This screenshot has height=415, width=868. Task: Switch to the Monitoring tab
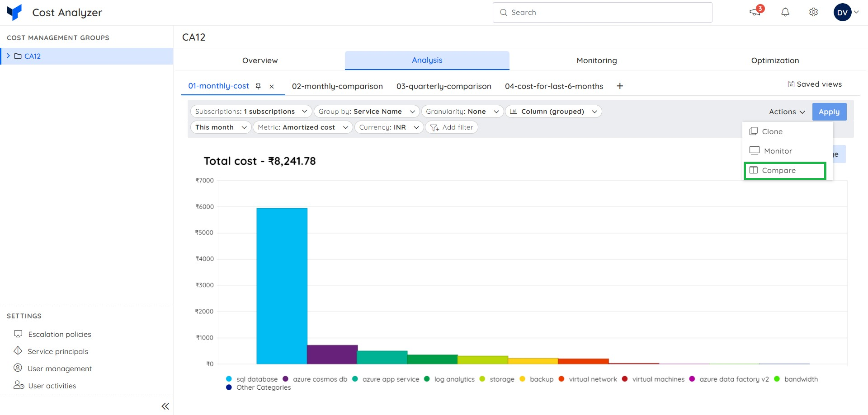click(x=596, y=61)
